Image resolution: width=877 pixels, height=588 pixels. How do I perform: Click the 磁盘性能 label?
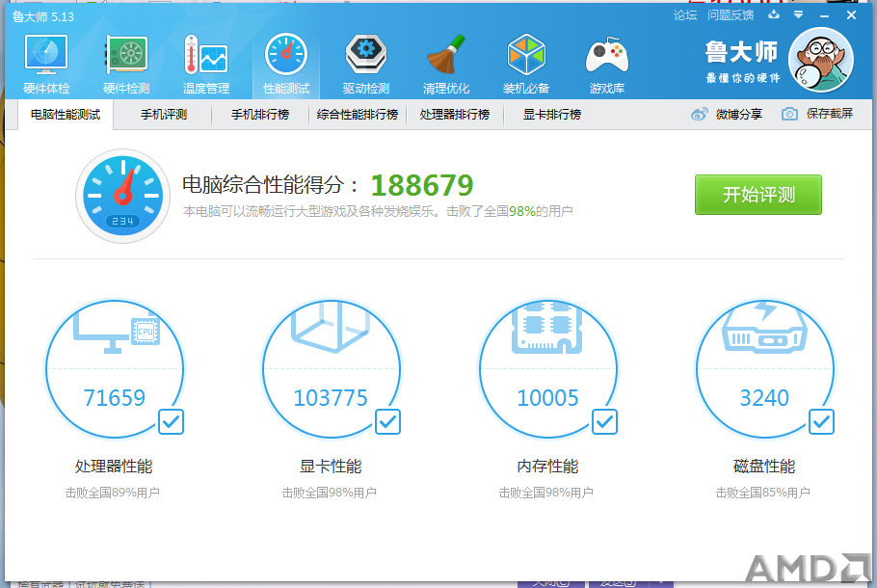pos(764,466)
